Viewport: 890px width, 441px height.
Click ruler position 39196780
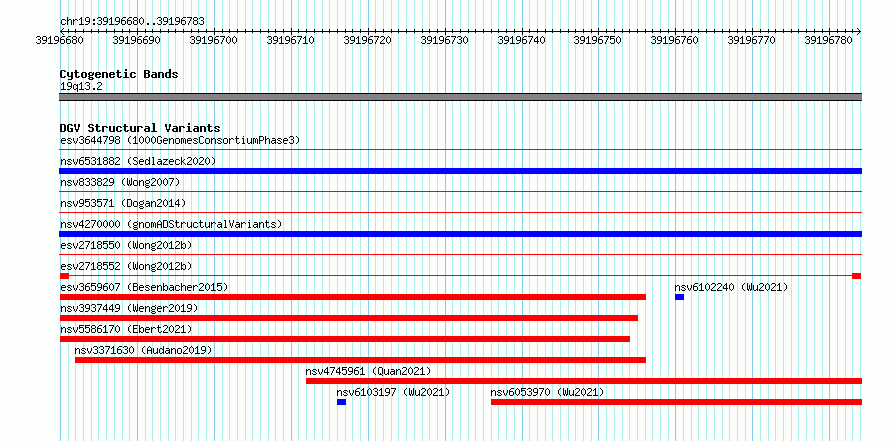[x=829, y=40]
